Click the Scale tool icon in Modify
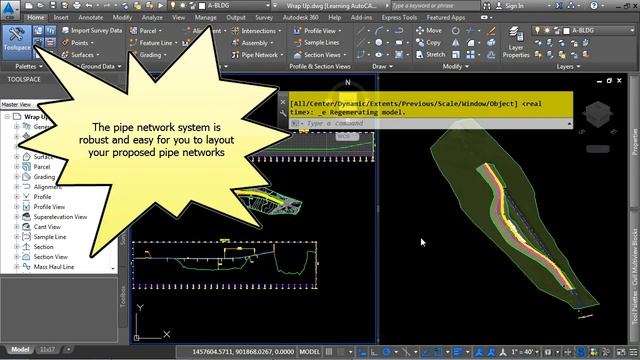 coord(456,54)
